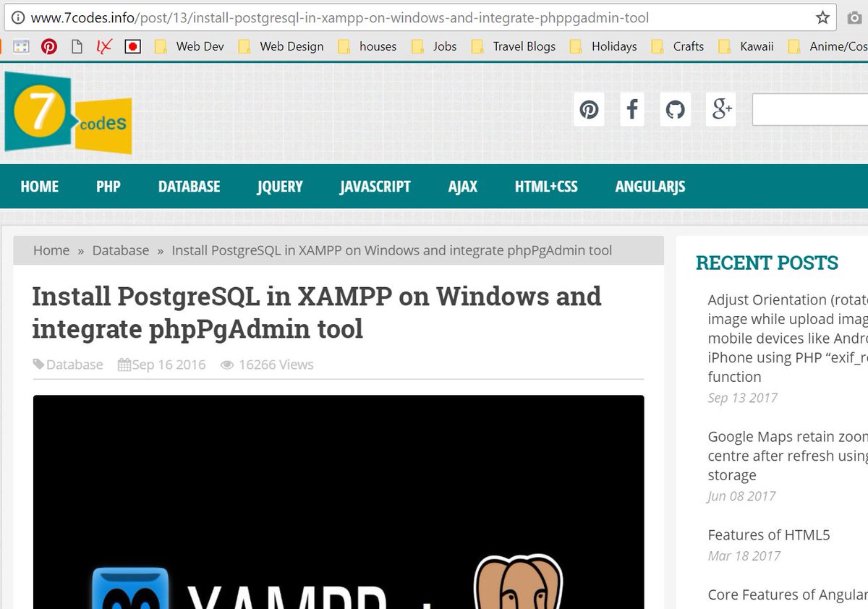Open the Crafts bookmarks folder
The image size is (868, 609).
click(678, 46)
